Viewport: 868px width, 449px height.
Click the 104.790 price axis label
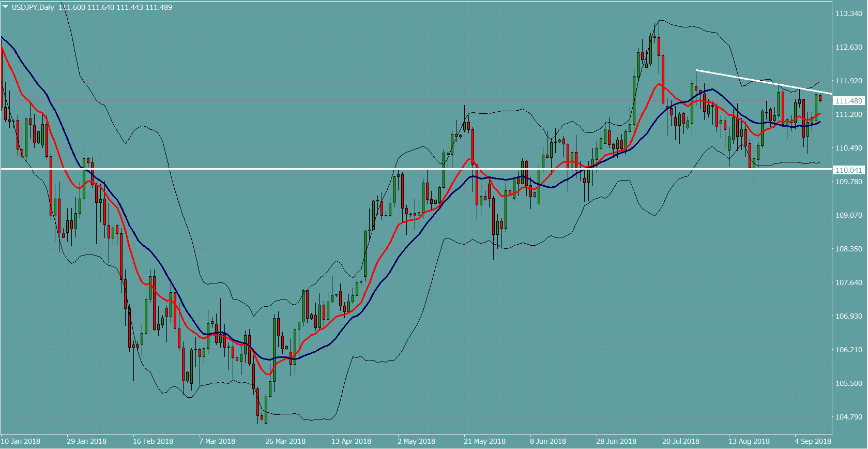[x=848, y=417]
